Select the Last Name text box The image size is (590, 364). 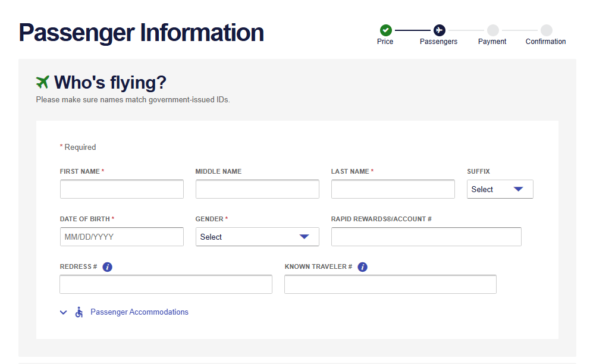point(393,189)
